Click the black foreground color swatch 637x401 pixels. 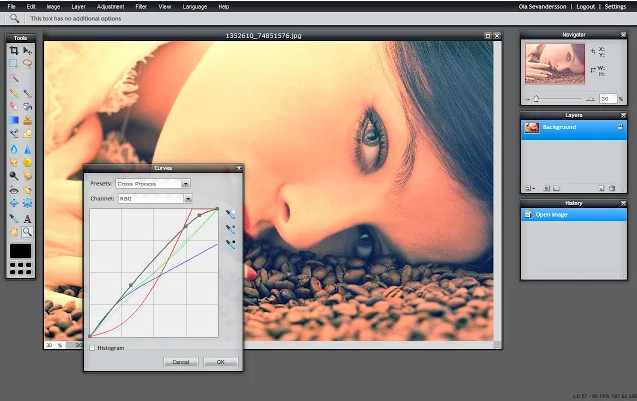tap(20, 249)
